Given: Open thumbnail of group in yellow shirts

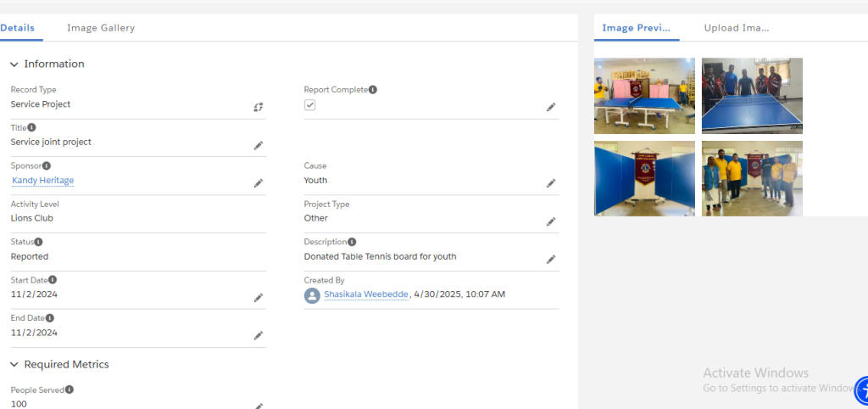Looking at the screenshot, I should (x=752, y=178).
